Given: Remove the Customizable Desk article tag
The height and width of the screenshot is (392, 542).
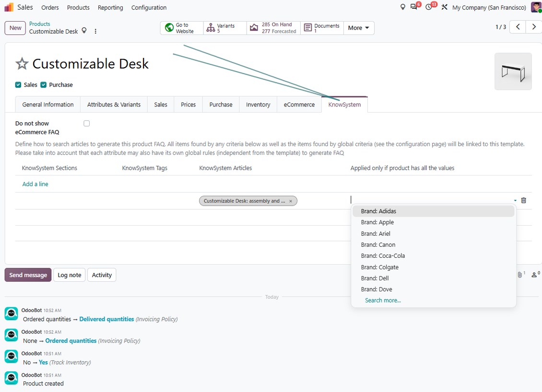Looking at the screenshot, I should (x=291, y=201).
